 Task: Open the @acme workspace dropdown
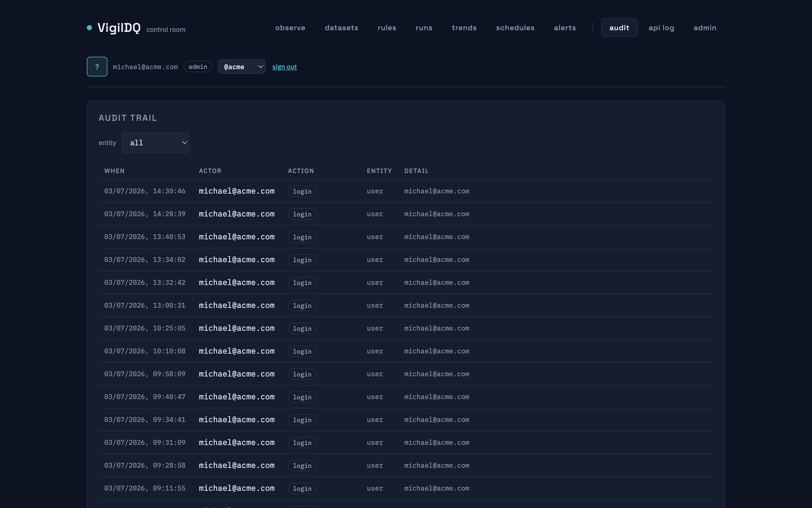[242, 67]
